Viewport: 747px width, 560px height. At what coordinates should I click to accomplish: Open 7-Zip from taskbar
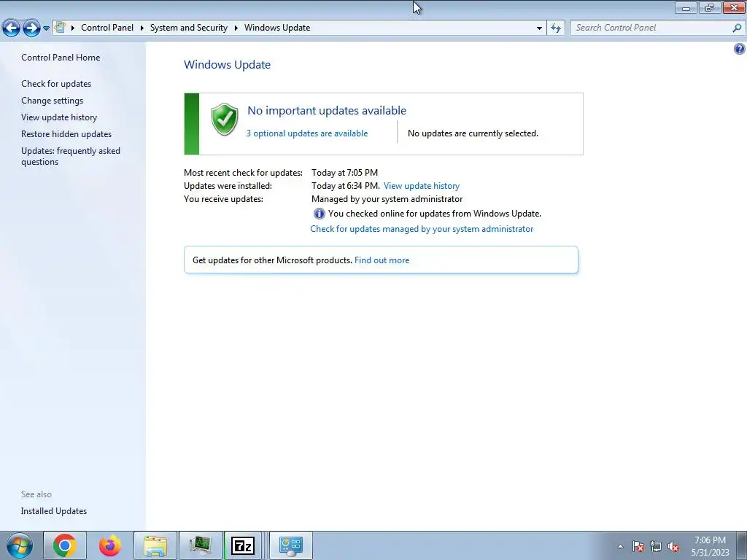[x=242, y=545]
